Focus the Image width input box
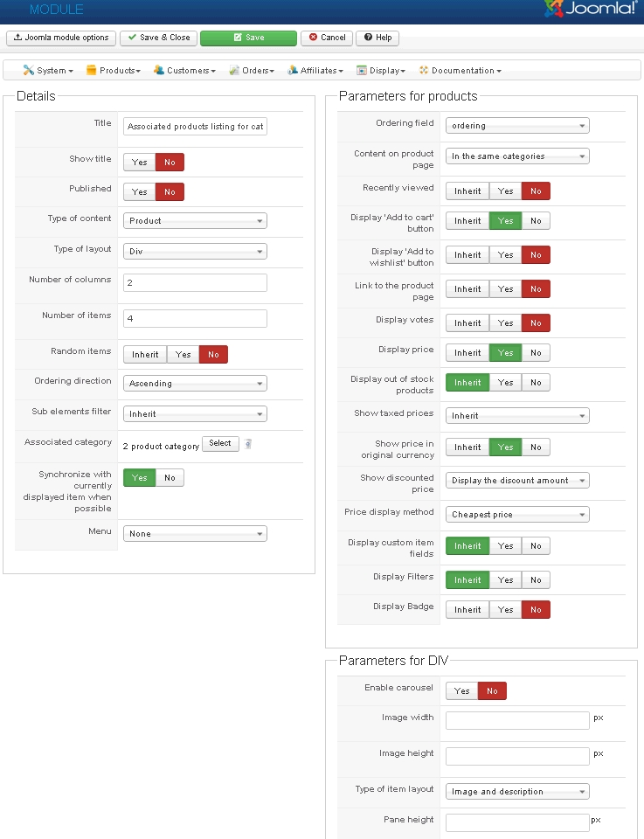Viewport: 644px width, 839px height. pyautogui.click(x=517, y=721)
